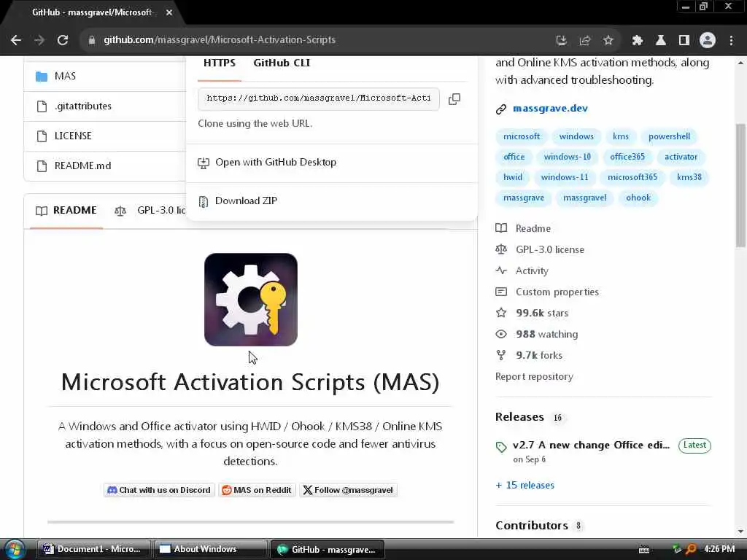Toggle the browser side panel icon
The height and width of the screenshot is (560, 747).
click(684, 41)
